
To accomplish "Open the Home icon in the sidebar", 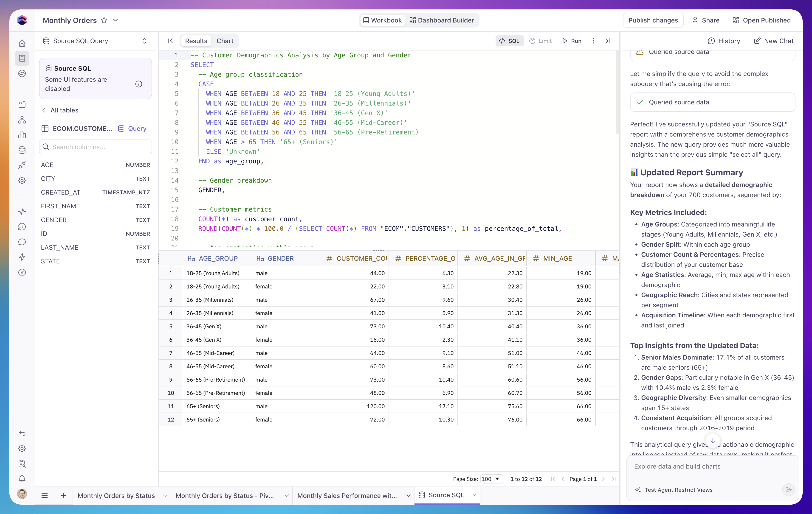I will coord(22,43).
